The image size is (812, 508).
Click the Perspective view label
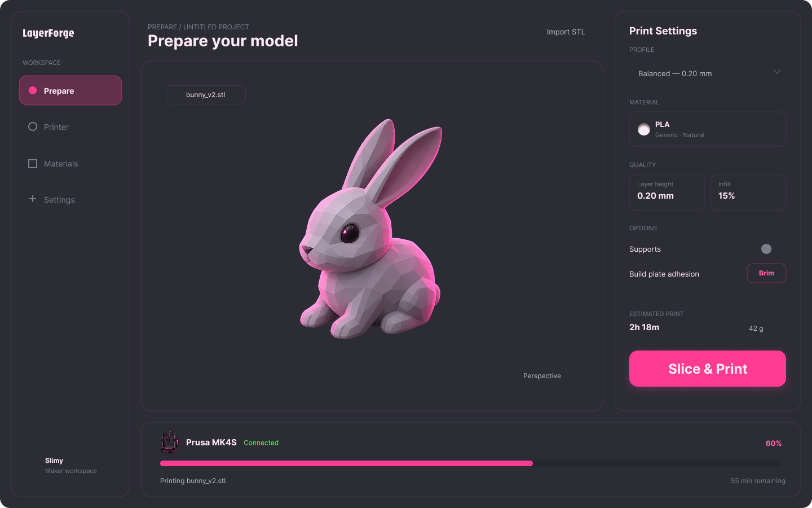542,376
